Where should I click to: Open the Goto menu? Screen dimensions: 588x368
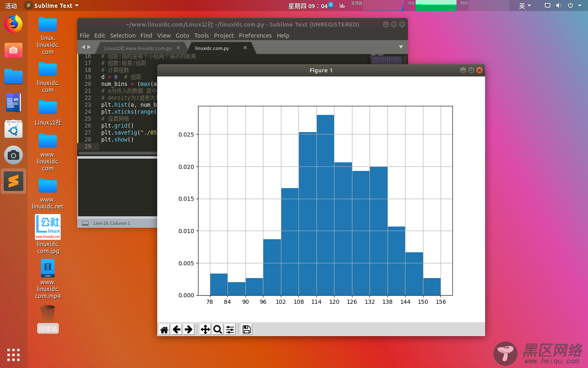[x=183, y=36]
